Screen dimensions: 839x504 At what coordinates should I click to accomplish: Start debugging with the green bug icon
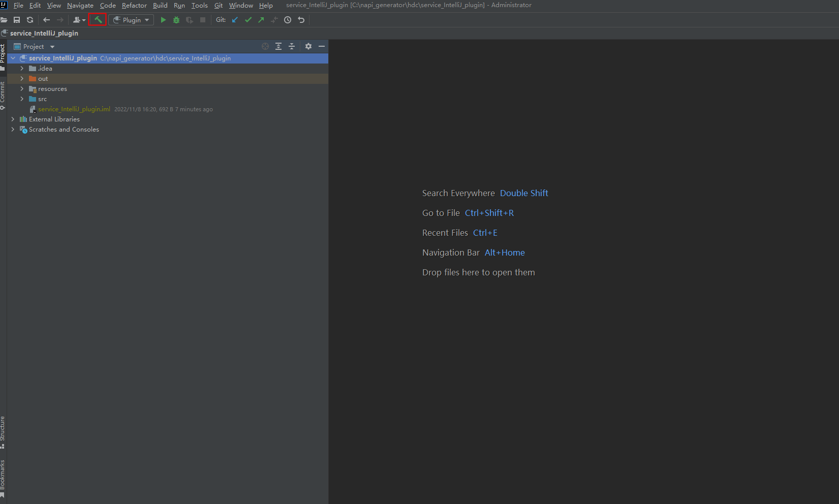point(176,20)
